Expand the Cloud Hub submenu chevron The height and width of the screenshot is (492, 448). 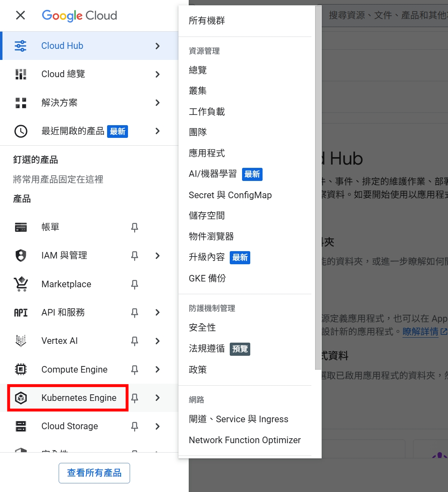point(158,46)
